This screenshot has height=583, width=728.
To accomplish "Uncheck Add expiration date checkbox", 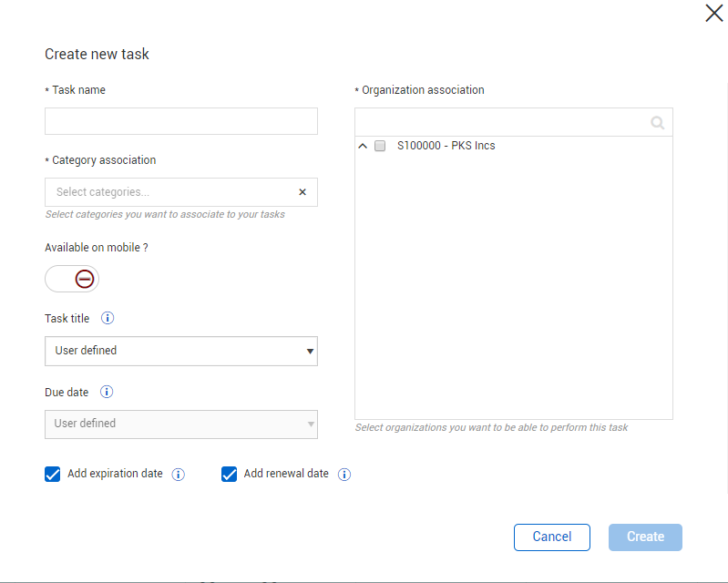I will pos(53,474).
